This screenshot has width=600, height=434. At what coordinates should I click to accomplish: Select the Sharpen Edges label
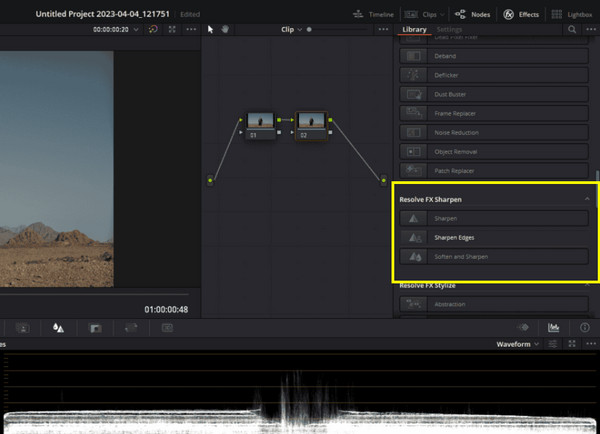coord(454,238)
